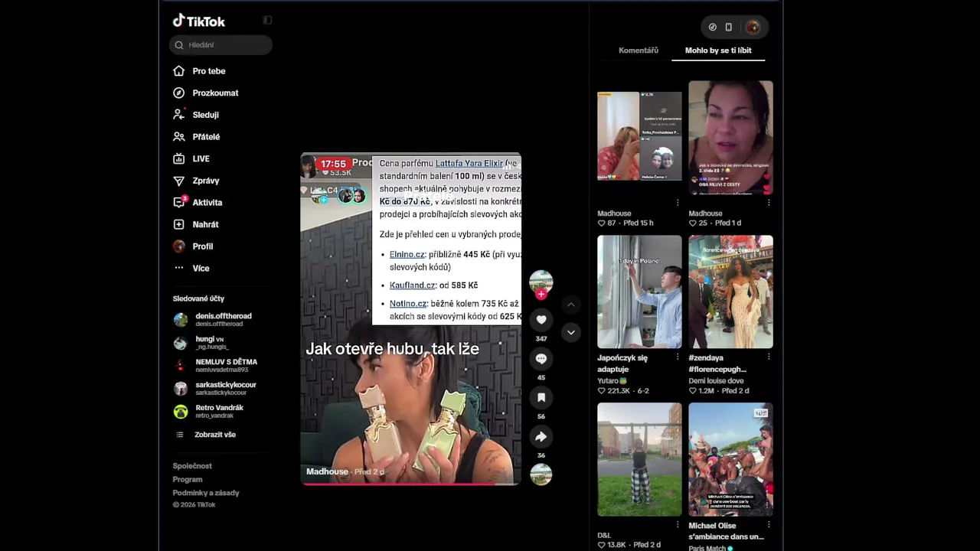
Task: Collapse the left sidebar panel
Action: (x=267, y=21)
